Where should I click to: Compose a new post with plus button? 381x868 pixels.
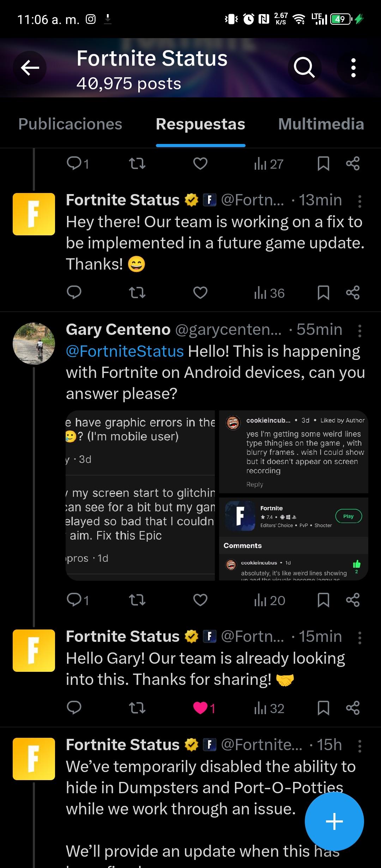334,821
